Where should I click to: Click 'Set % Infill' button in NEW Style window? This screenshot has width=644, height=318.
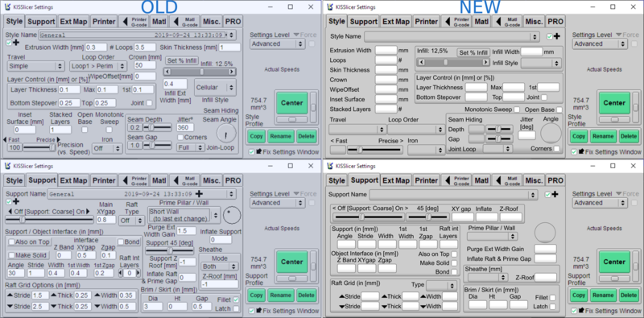tap(473, 52)
